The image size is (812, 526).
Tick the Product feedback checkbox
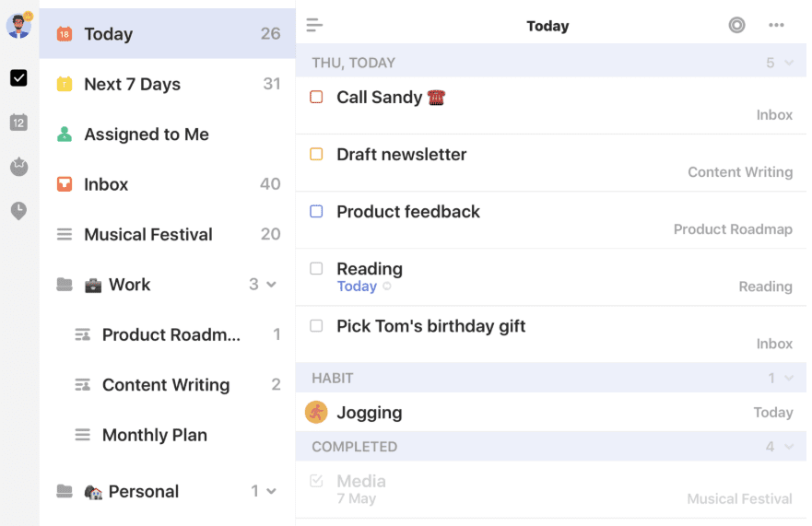(x=316, y=212)
